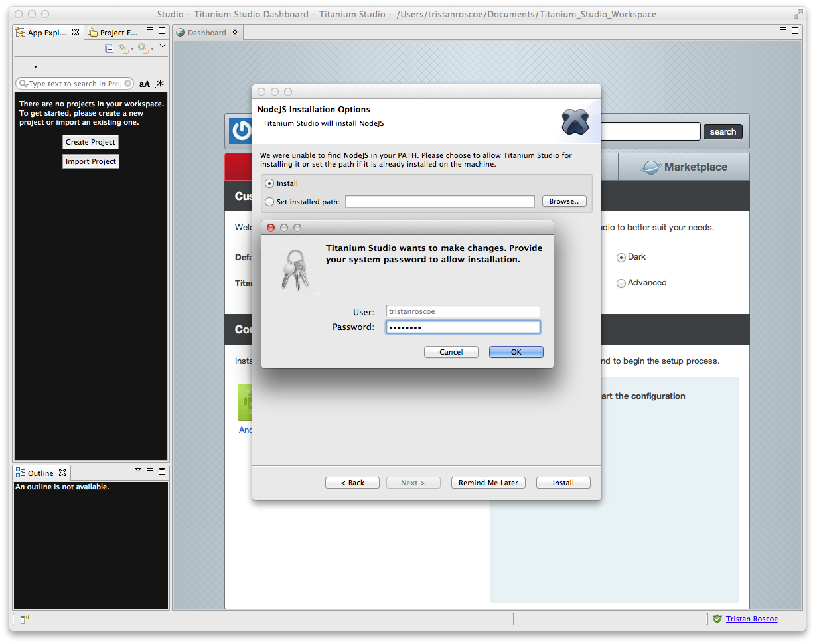815x644 pixels.
Task: Open search options magnifier dropdown
Action: [x=23, y=84]
